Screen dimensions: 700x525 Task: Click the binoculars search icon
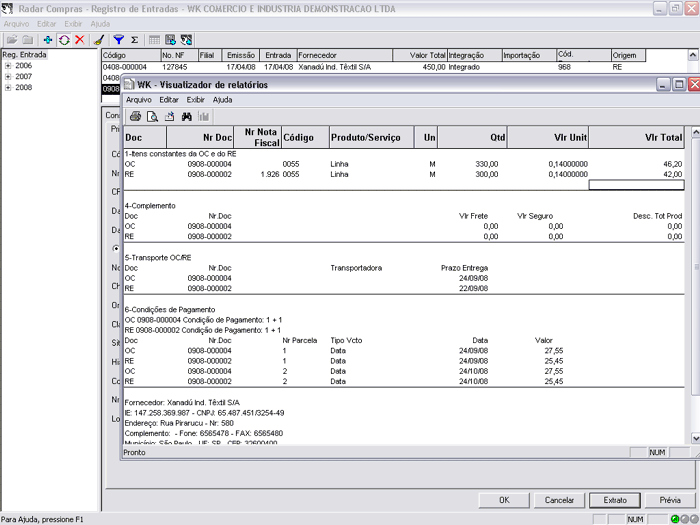tap(187, 117)
